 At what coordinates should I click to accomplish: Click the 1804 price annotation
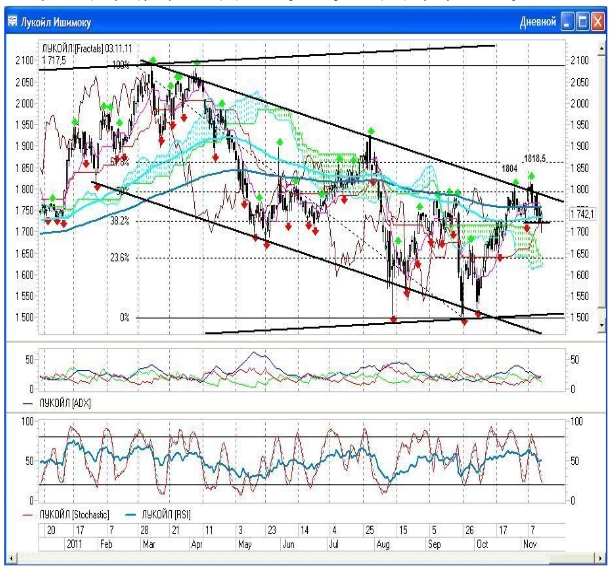coord(509,168)
